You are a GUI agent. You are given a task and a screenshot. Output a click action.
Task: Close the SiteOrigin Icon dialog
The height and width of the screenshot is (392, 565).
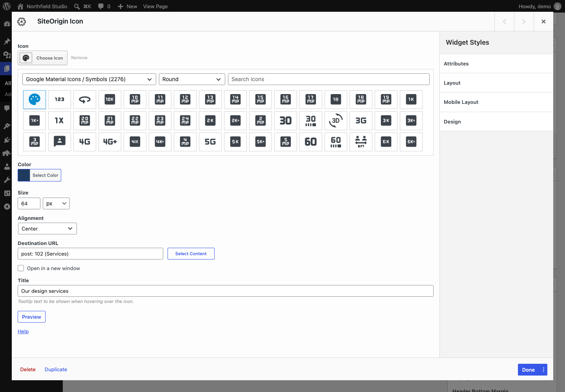click(543, 22)
